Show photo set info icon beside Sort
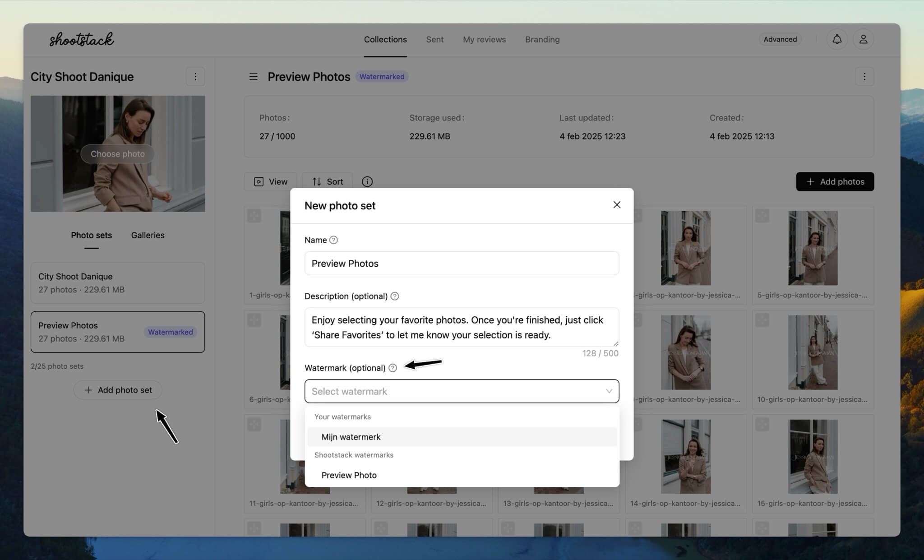The width and height of the screenshot is (924, 560). coord(367,181)
